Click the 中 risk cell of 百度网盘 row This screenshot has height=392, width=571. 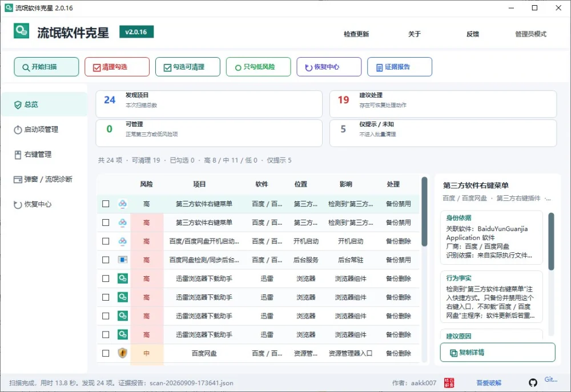(146, 353)
